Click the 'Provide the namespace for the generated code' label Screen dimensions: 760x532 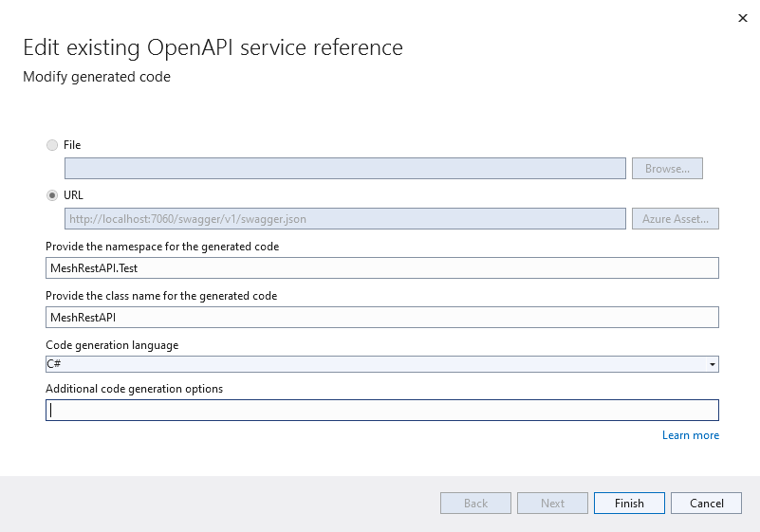[x=162, y=247]
